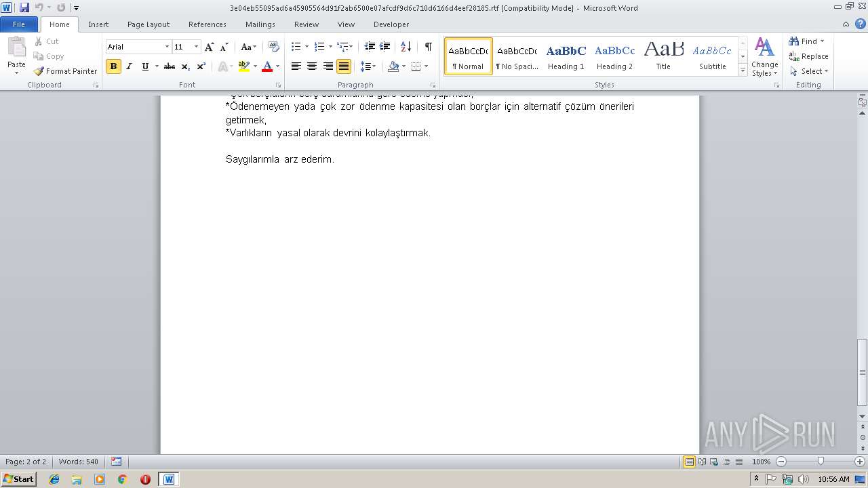Viewport: 868px width, 488px height.
Task: Open Chrome from taskbar
Action: [123, 479]
